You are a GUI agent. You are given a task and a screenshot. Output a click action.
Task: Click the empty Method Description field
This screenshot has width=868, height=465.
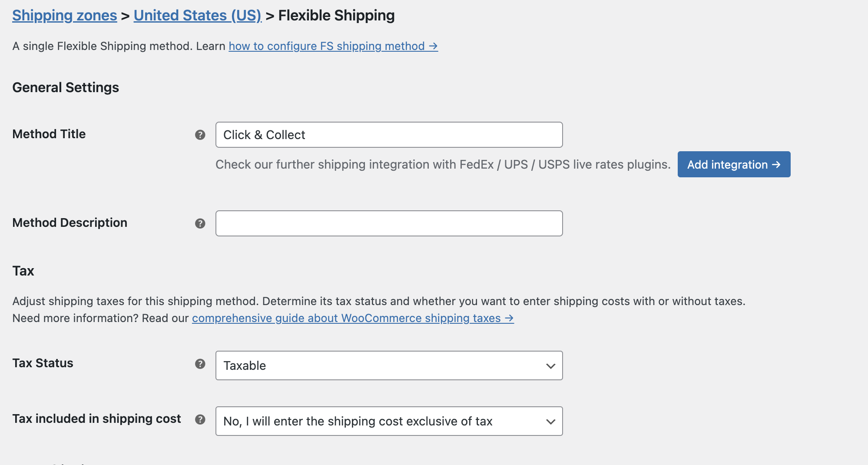tap(389, 223)
